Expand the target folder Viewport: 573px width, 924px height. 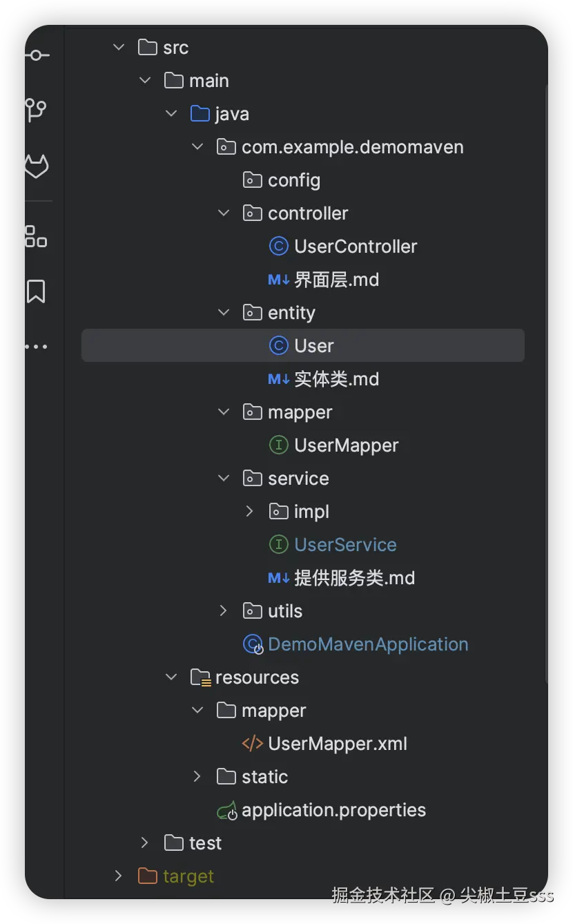[x=119, y=876]
